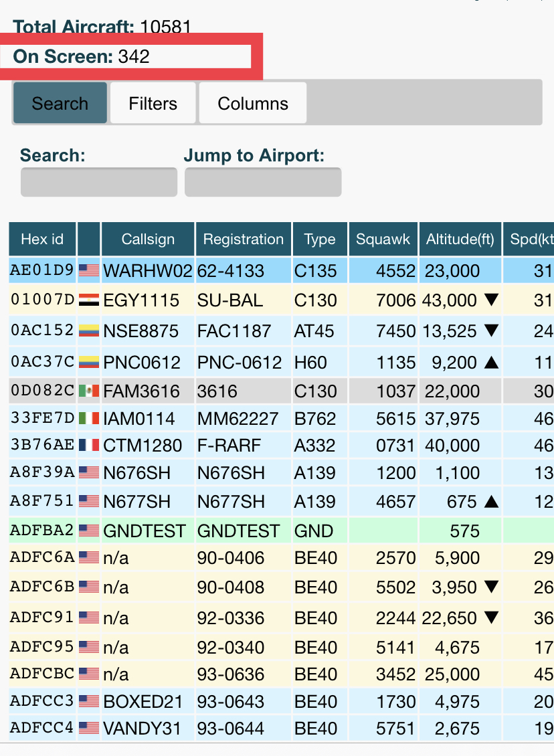Click Mexico flag in FAM3616 row

(x=89, y=391)
